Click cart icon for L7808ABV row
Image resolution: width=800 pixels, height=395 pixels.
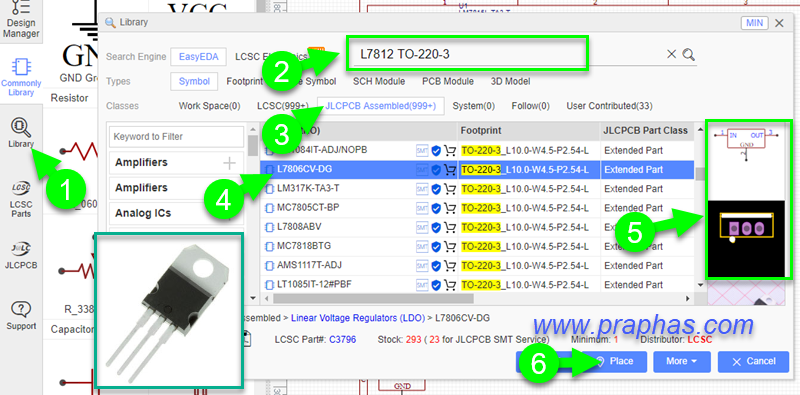click(449, 227)
